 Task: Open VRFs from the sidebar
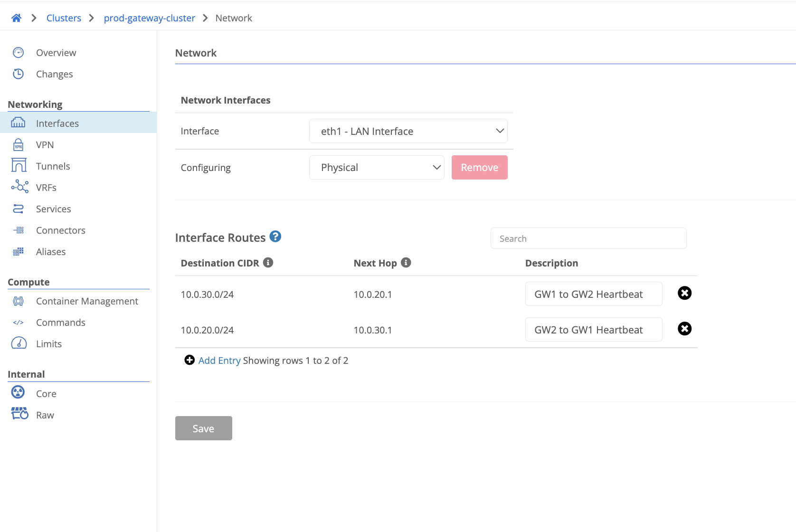(x=46, y=188)
